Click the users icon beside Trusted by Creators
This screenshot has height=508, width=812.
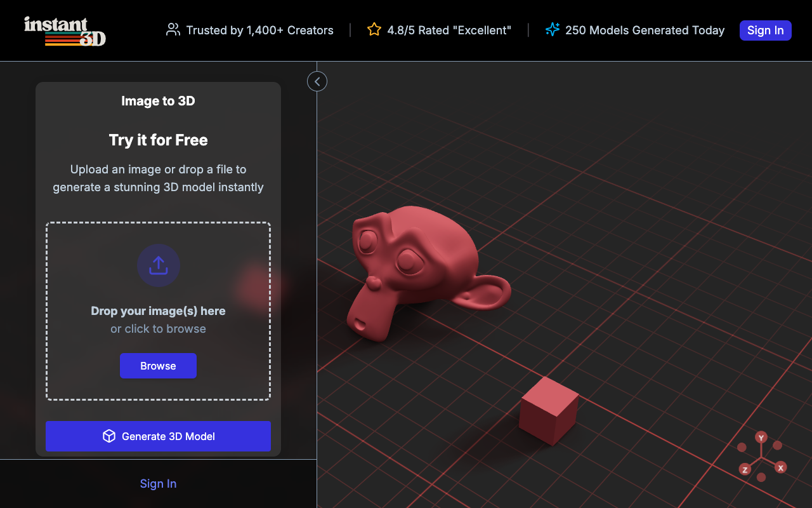[x=173, y=30]
